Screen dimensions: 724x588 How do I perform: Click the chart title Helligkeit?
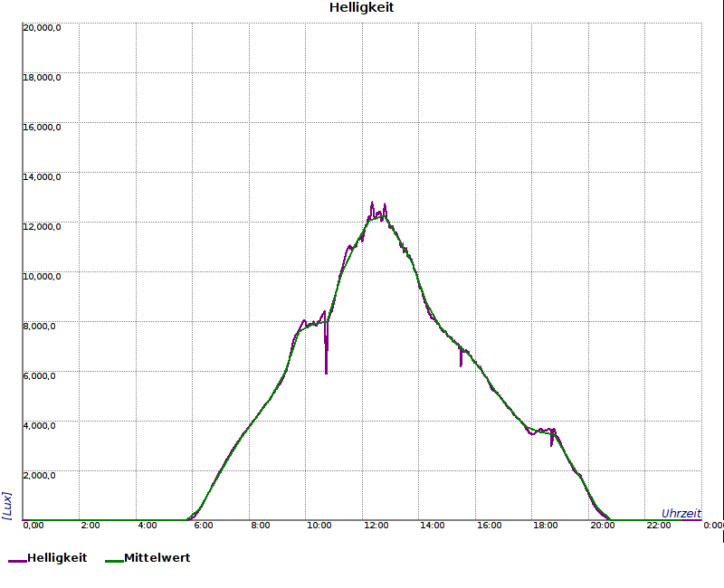point(361,8)
